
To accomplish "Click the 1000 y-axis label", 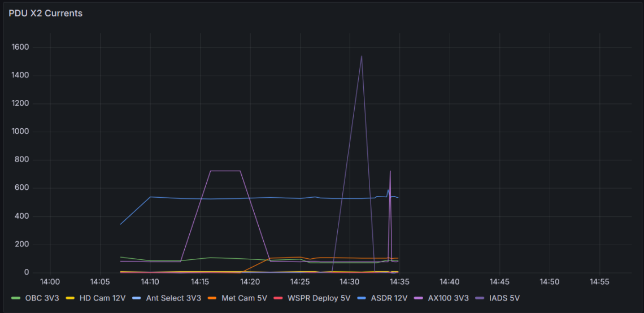I will point(20,132).
